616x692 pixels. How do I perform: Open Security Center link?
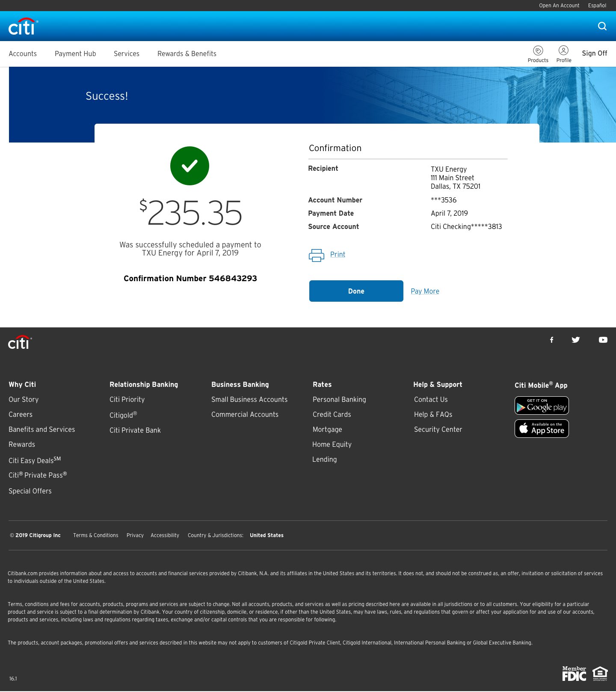pos(438,430)
